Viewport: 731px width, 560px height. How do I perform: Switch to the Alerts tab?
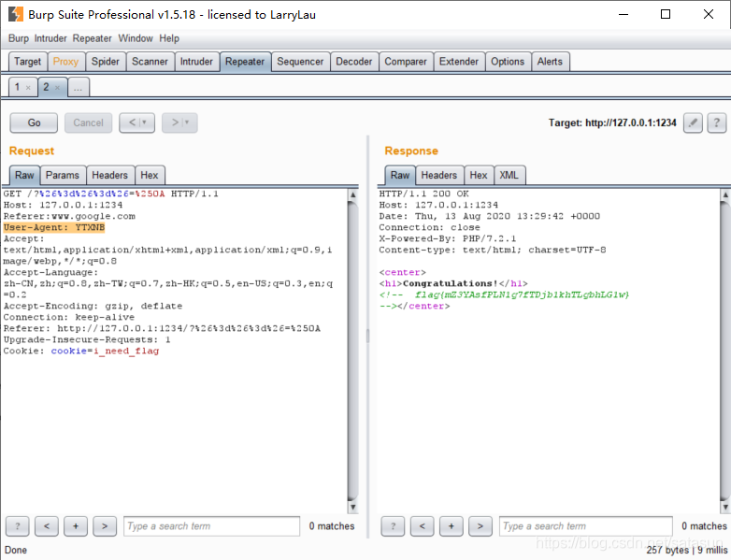(550, 62)
